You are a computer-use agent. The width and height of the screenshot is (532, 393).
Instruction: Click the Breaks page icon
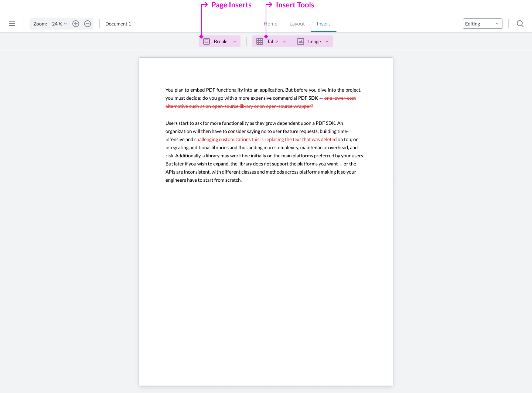click(207, 41)
